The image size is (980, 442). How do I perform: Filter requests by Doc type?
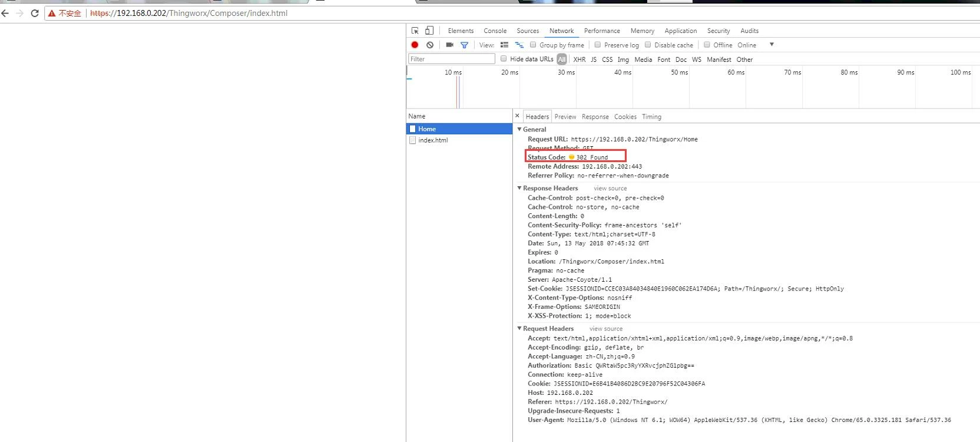pyautogui.click(x=681, y=60)
